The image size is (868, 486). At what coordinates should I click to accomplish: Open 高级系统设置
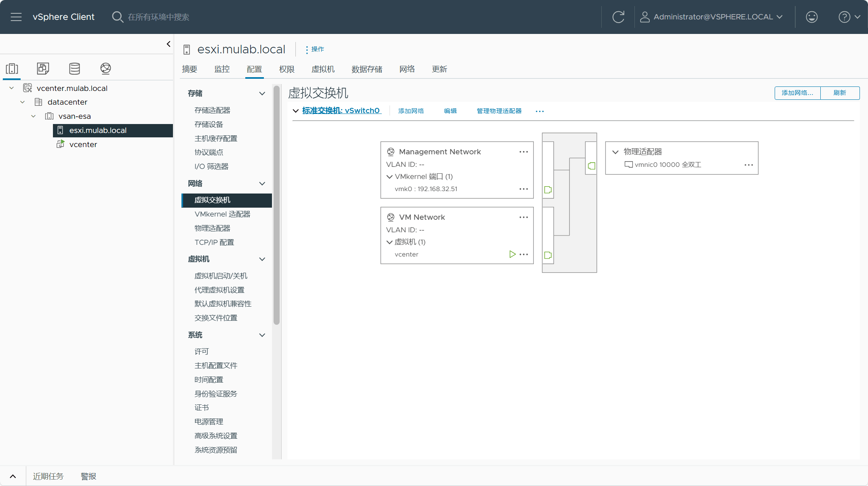click(216, 436)
